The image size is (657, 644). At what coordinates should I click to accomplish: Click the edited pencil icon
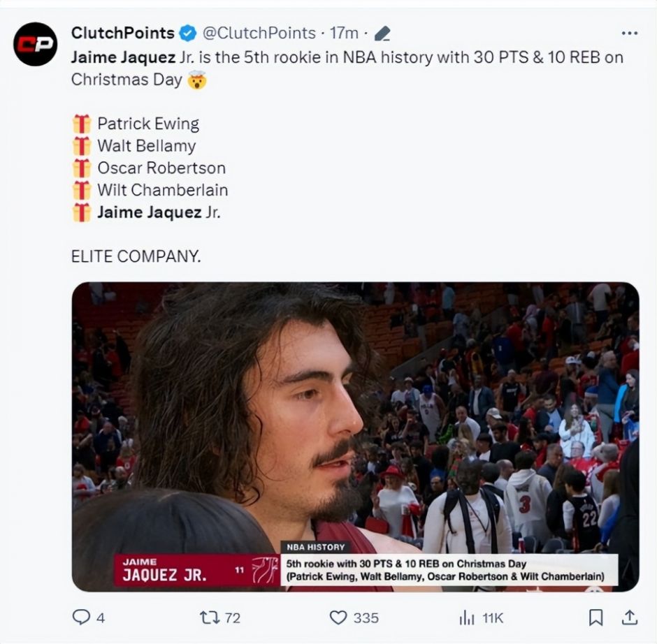382,34
